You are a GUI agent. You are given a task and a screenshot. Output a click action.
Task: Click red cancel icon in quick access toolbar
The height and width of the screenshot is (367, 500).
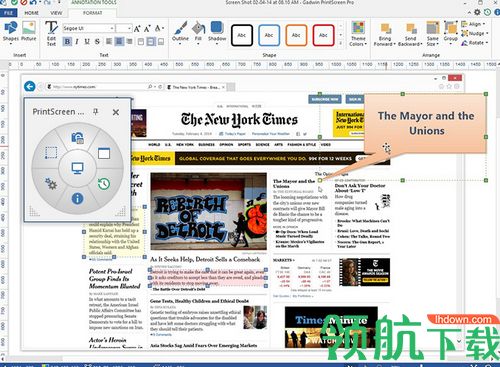24,3
